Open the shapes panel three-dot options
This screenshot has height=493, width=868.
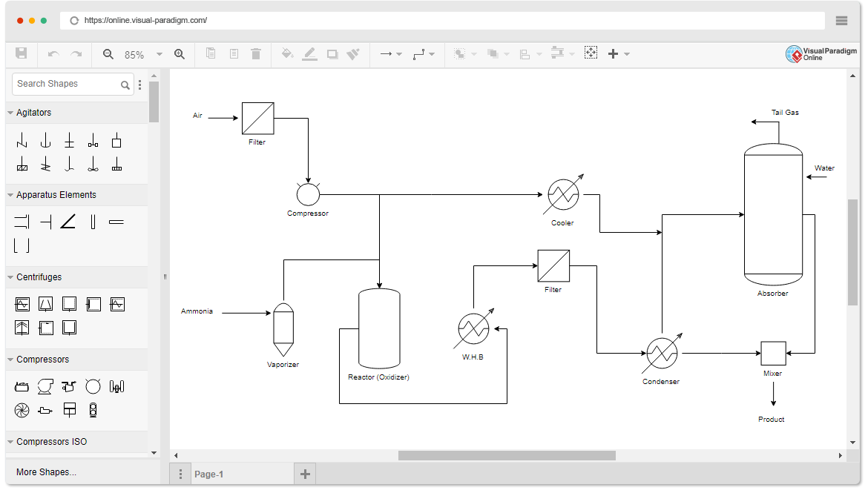(139, 85)
